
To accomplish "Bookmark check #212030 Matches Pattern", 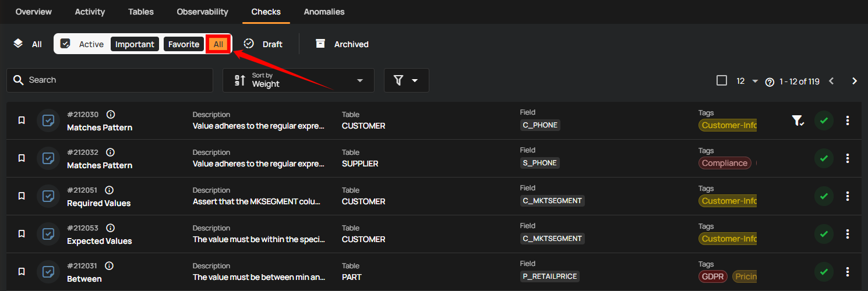I will [22, 120].
